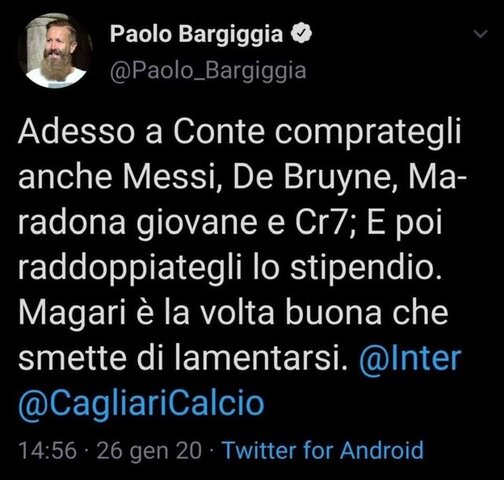Click the @Paolo_Bargiggia handle
The height and width of the screenshot is (480, 504).
[x=208, y=71]
